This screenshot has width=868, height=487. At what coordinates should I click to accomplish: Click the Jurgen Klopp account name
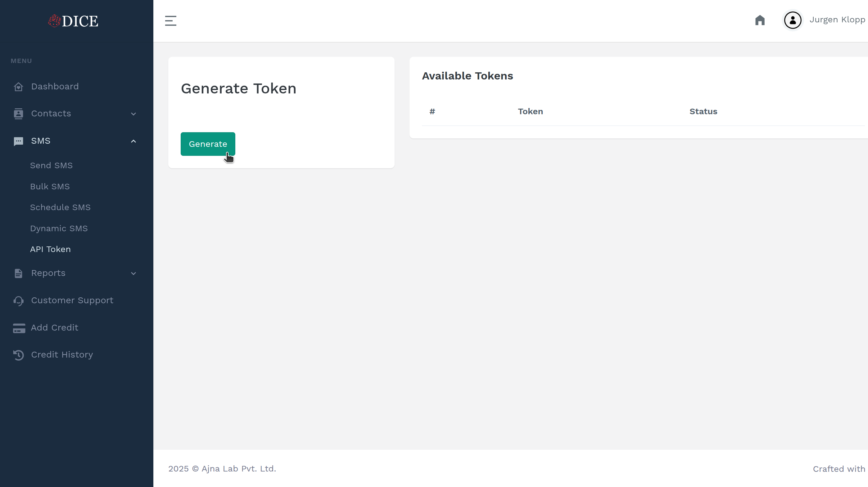point(837,20)
